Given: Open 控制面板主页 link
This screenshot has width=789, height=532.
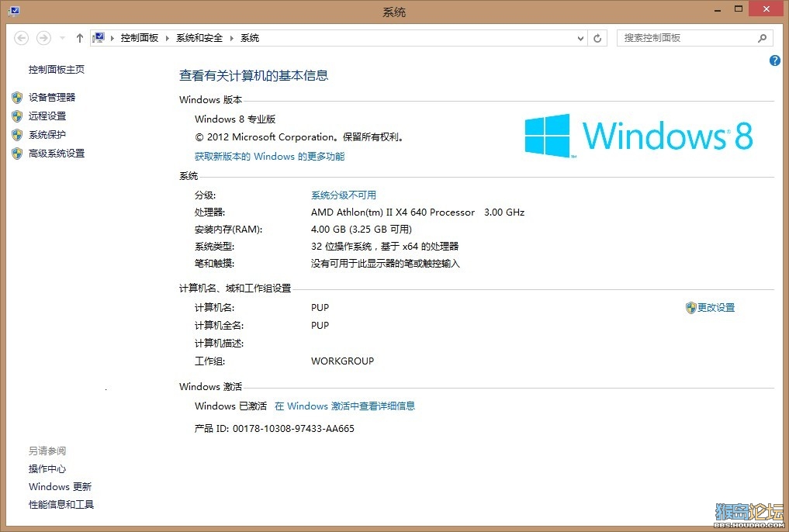Looking at the screenshot, I should click(x=57, y=69).
